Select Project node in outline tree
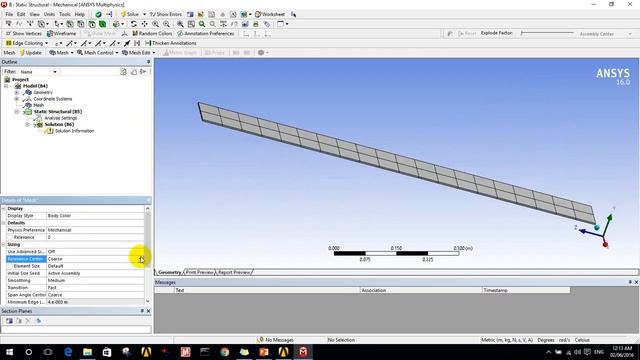 [20, 80]
